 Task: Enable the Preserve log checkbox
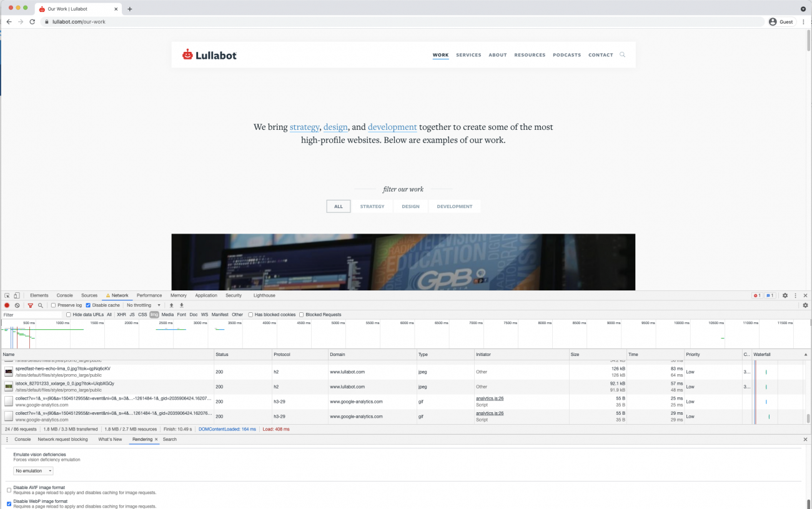click(54, 305)
